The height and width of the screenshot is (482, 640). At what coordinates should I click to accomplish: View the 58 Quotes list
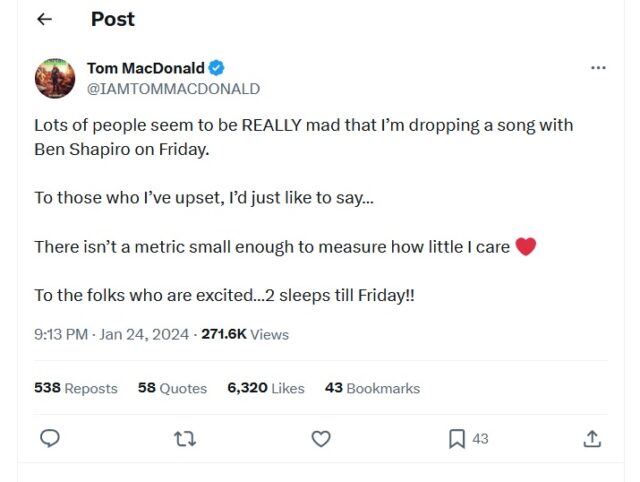[x=172, y=388]
